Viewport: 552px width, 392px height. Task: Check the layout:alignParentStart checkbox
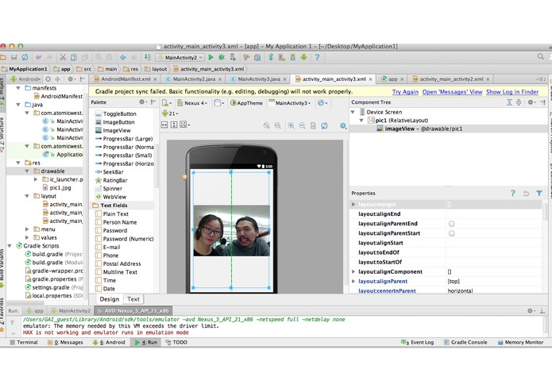pos(451,233)
